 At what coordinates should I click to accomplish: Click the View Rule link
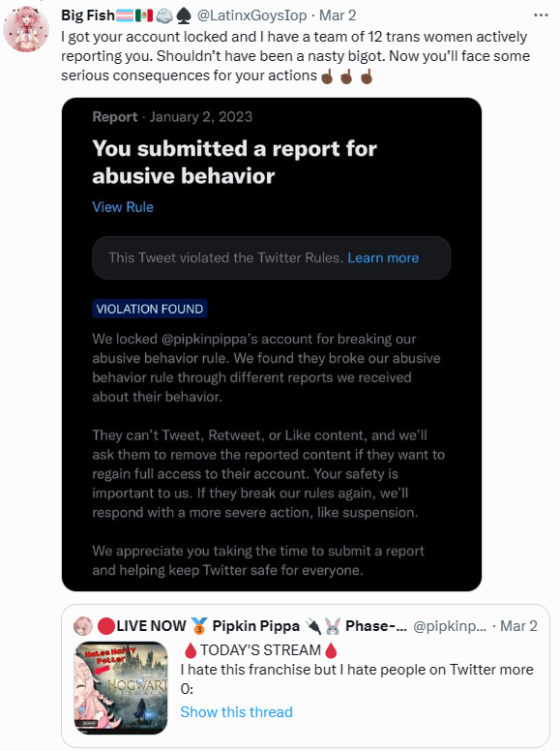pyautogui.click(x=123, y=207)
